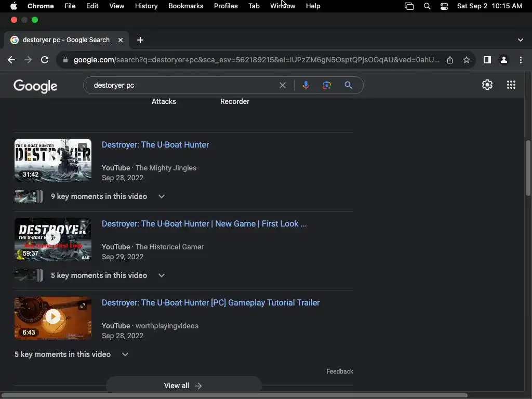Open the Edit menu

point(92,6)
